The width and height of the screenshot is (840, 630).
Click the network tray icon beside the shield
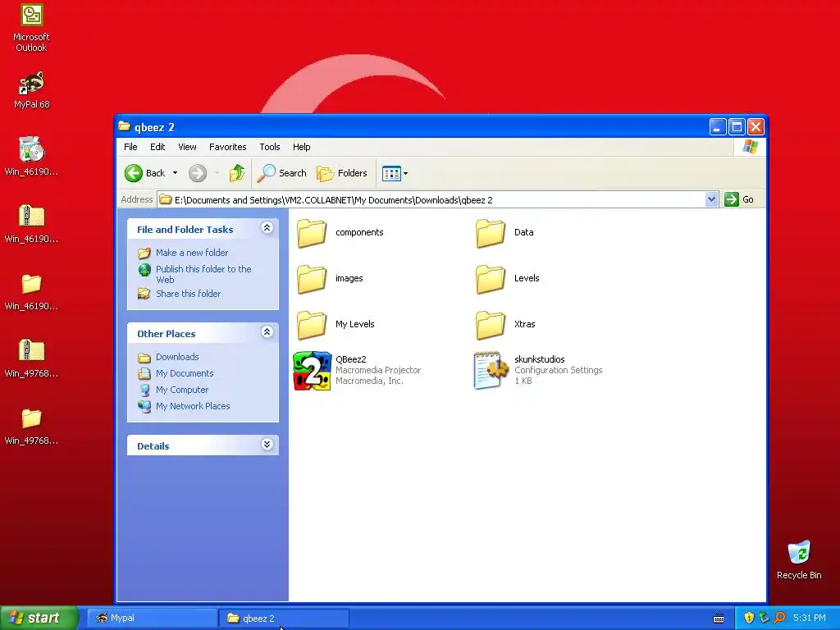click(x=764, y=618)
